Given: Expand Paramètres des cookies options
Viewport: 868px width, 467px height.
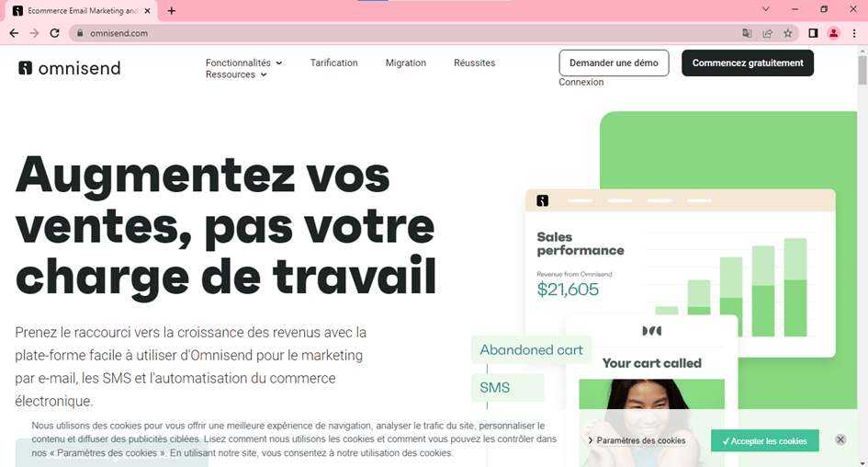Looking at the screenshot, I should (637, 440).
